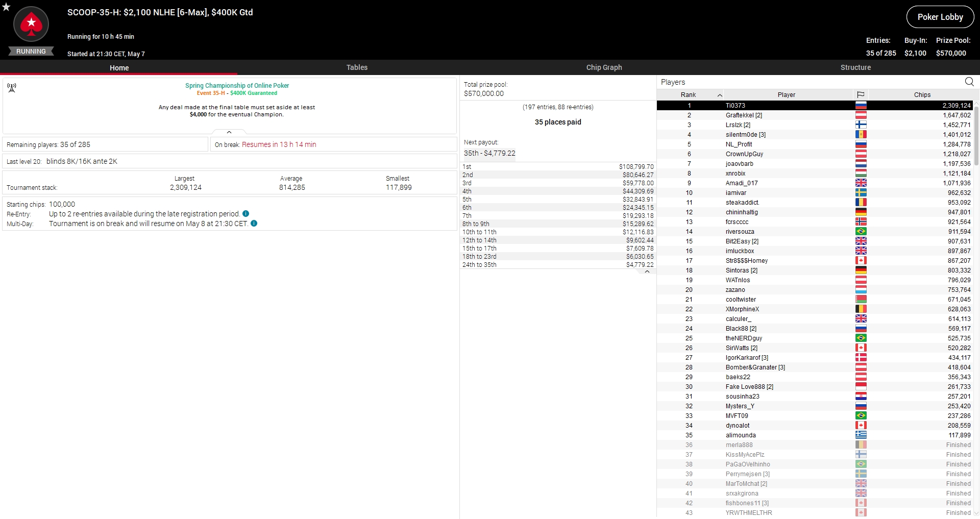
Task: Click the players list vertical scrollbar
Action: [x=976, y=136]
